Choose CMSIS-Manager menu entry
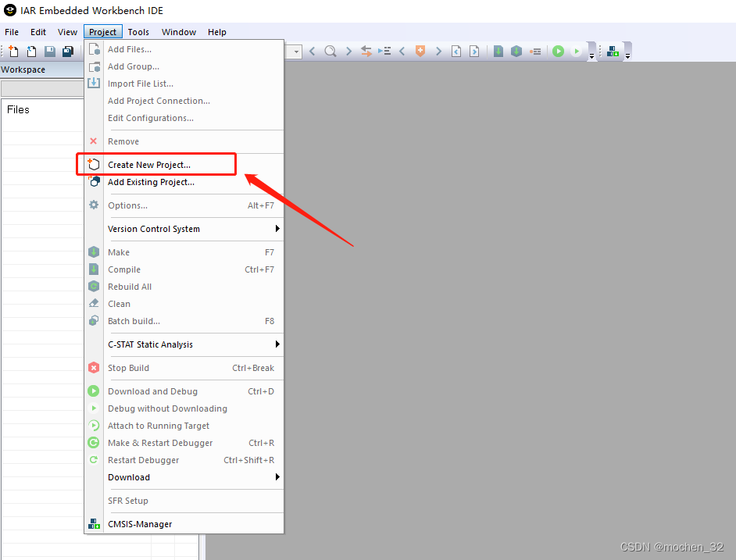Screen dimensions: 736x560 [184, 524]
